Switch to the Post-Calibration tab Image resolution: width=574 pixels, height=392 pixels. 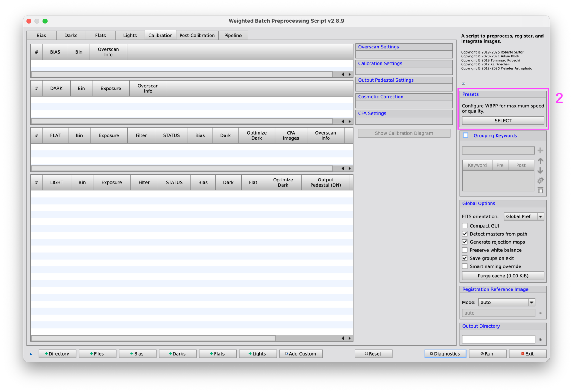point(197,35)
